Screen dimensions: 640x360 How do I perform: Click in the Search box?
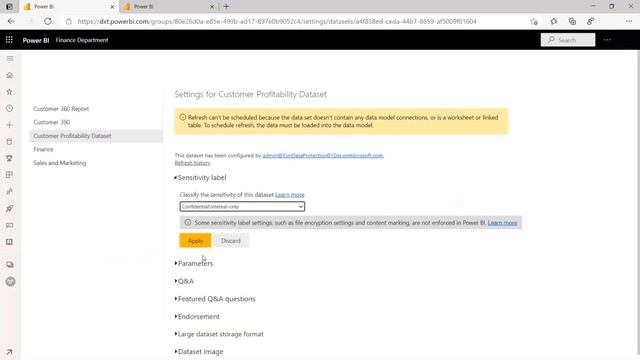pyautogui.click(x=568, y=40)
